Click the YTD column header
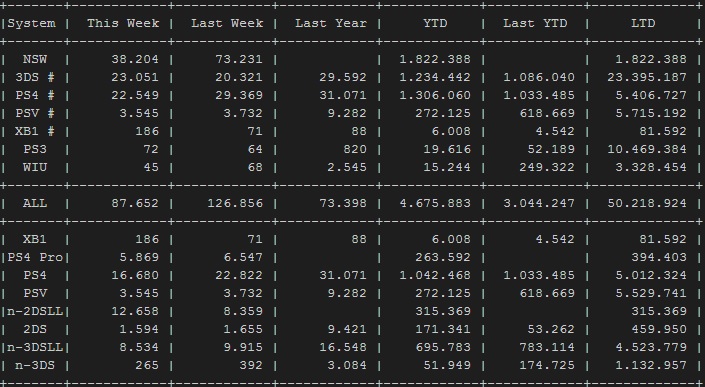The width and height of the screenshot is (705, 387). 435,23
